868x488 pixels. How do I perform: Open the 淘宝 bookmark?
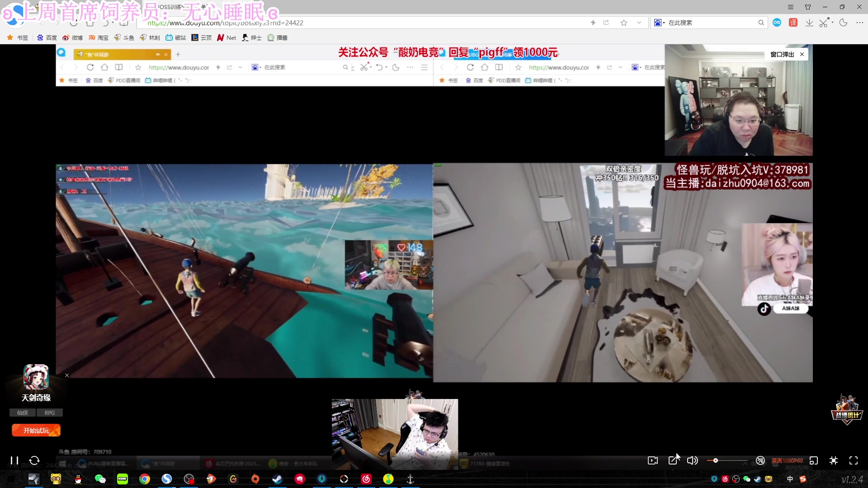[99, 38]
